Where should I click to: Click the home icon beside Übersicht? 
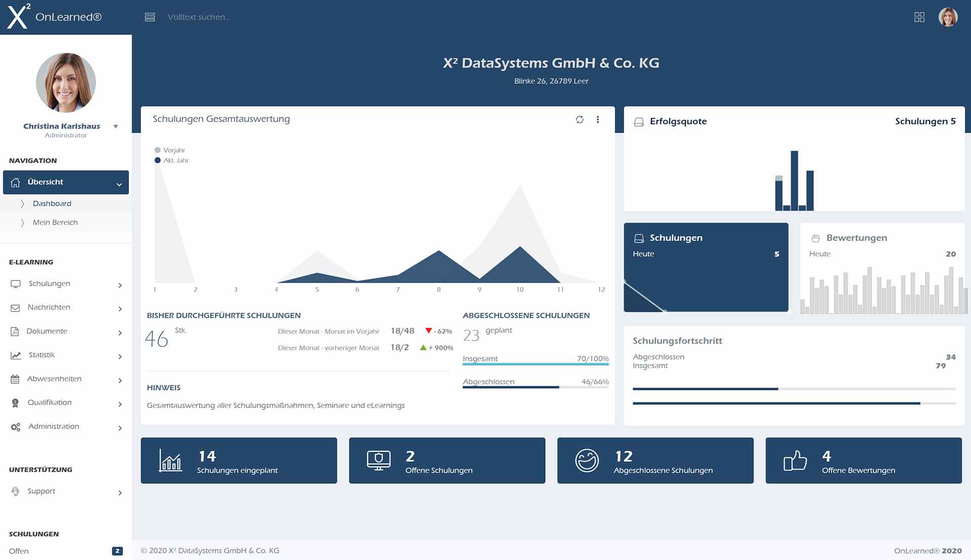pos(15,182)
